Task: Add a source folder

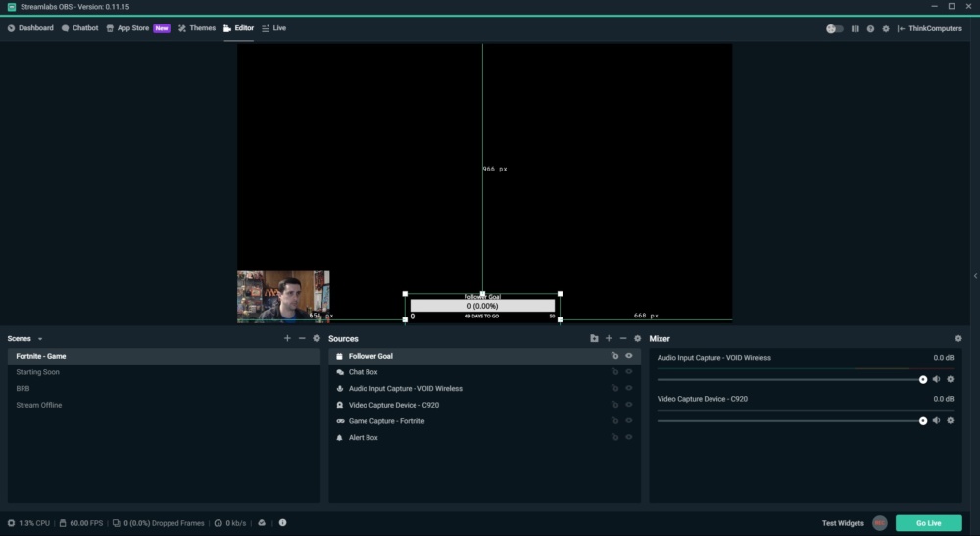Action: coord(594,338)
